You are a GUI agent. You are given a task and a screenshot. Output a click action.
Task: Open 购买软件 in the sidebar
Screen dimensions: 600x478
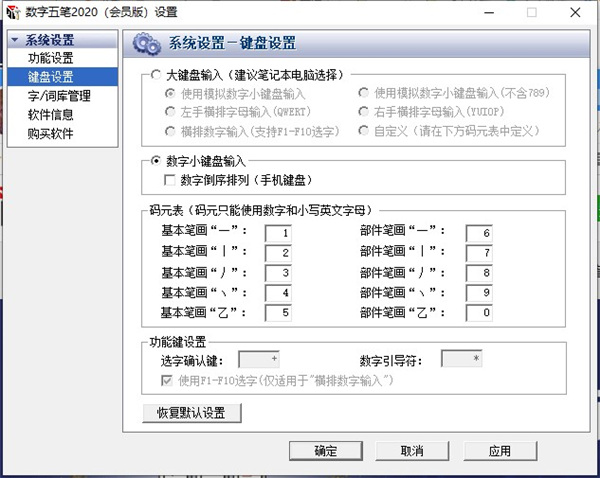click(x=49, y=134)
